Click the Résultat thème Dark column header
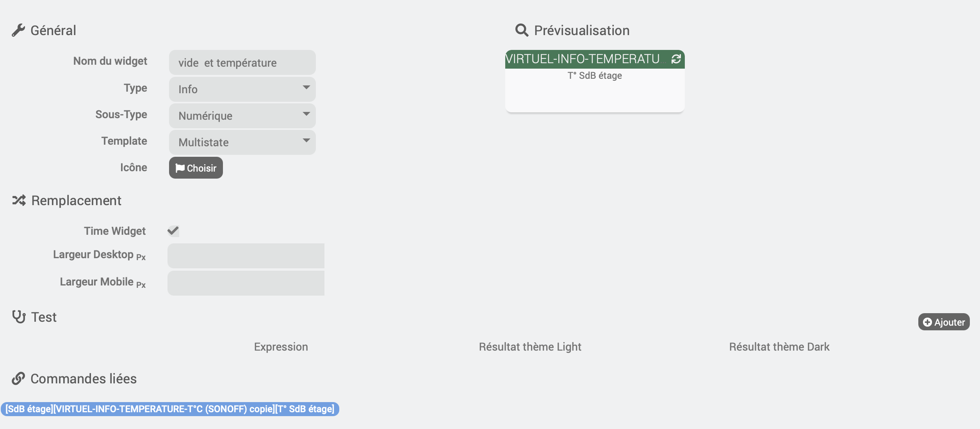This screenshot has width=980, height=429. (779, 347)
